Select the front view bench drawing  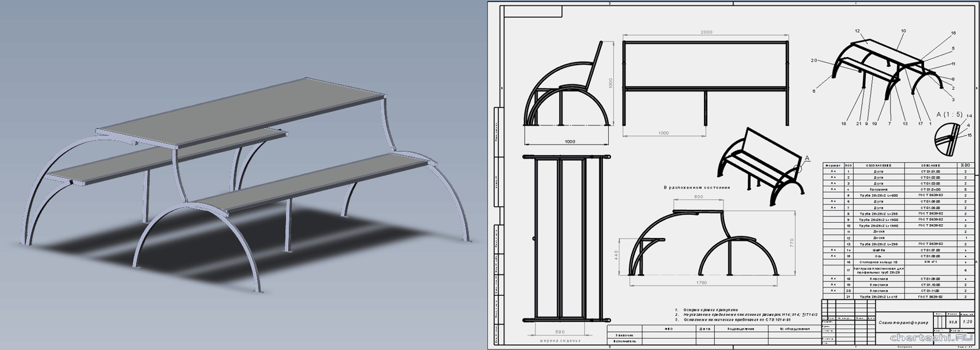point(706,84)
